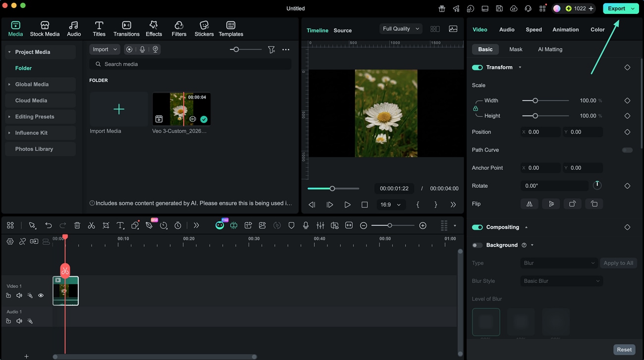Open the Full Quality preview dropdown

(x=401, y=29)
